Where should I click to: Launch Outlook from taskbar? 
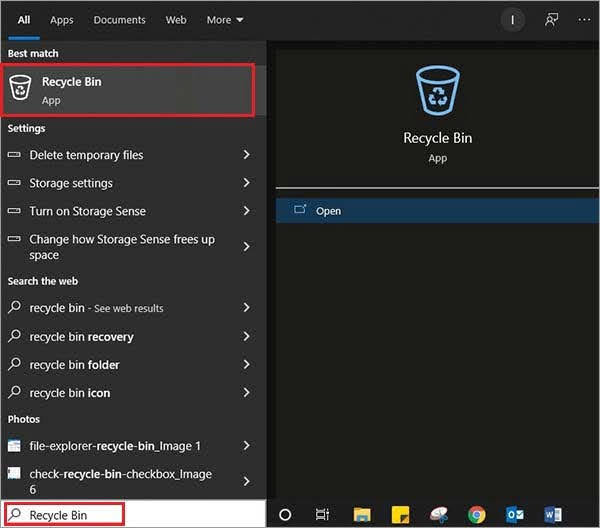coord(515,515)
